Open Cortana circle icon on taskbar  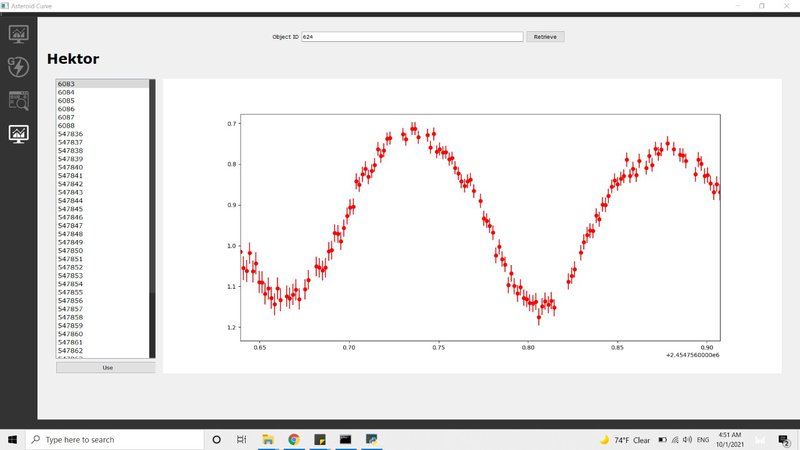point(216,439)
